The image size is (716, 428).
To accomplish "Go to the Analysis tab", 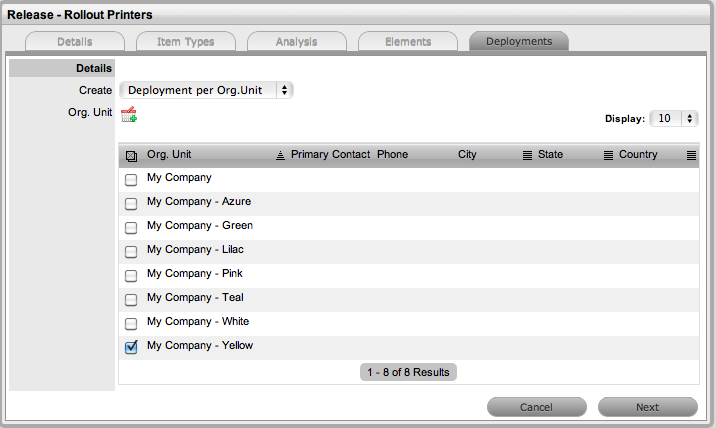I will click(x=297, y=42).
